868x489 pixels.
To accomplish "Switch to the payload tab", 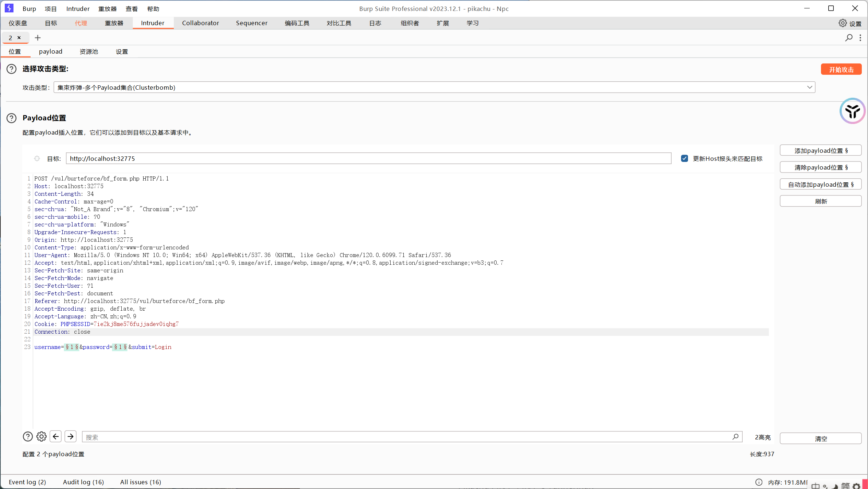I will tap(51, 51).
